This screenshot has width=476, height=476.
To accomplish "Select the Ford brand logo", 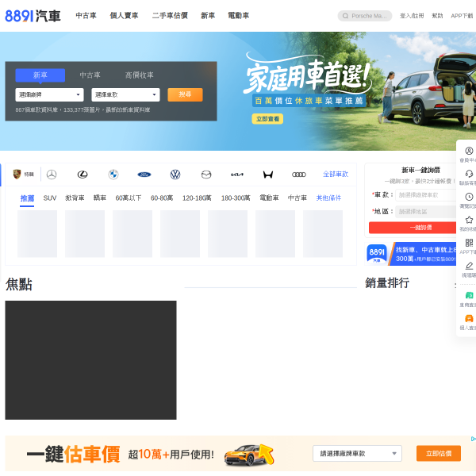I will tap(144, 175).
